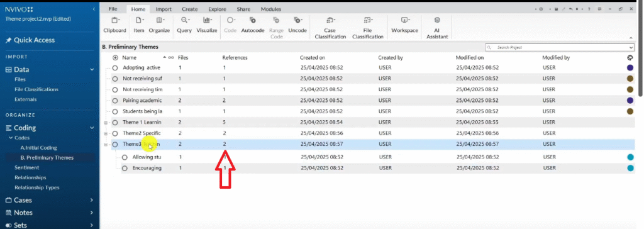Image resolution: width=644 pixels, height=229 pixels.
Task: Switch to the Explore tab
Action: [x=217, y=9]
